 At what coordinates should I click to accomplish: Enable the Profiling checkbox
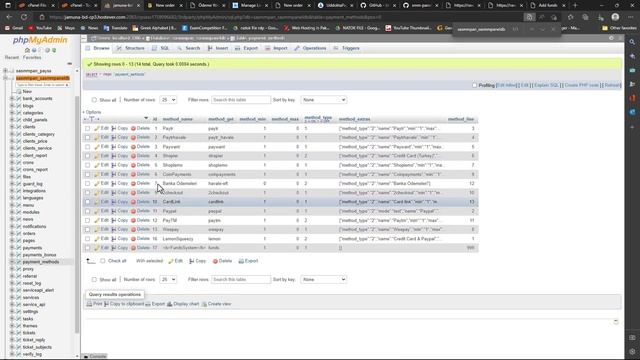(x=474, y=85)
